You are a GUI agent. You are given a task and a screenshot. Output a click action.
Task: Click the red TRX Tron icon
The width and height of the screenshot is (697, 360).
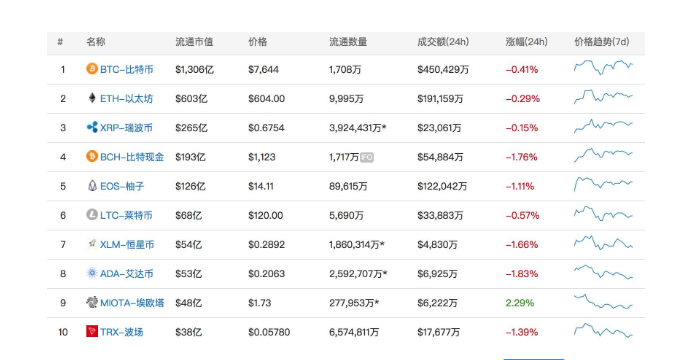point(92,331)
